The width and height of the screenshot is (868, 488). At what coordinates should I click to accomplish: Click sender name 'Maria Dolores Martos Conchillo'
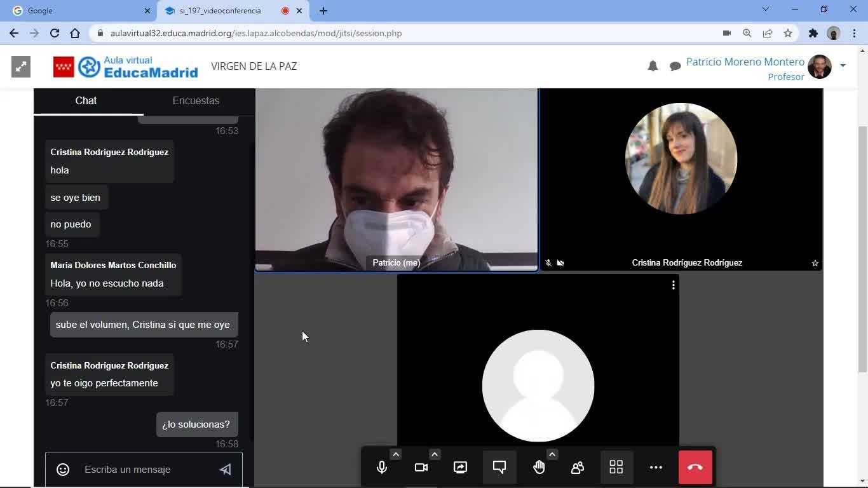click(113, 265)
